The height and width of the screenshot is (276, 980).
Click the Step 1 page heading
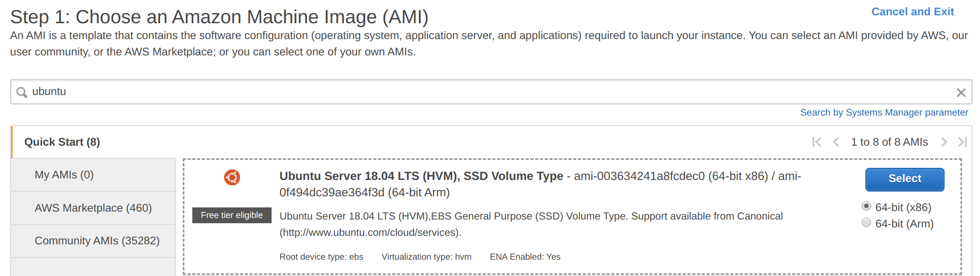click(x=219, y=17)
